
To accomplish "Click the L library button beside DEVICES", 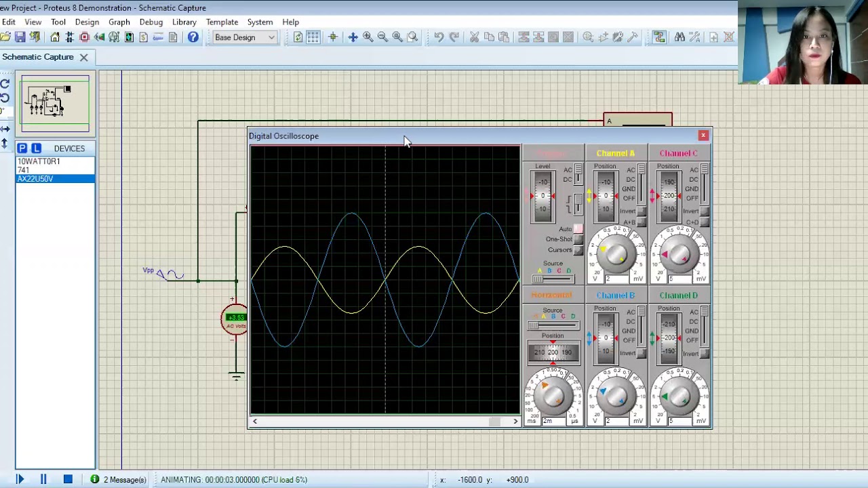I will pos(36,148).
